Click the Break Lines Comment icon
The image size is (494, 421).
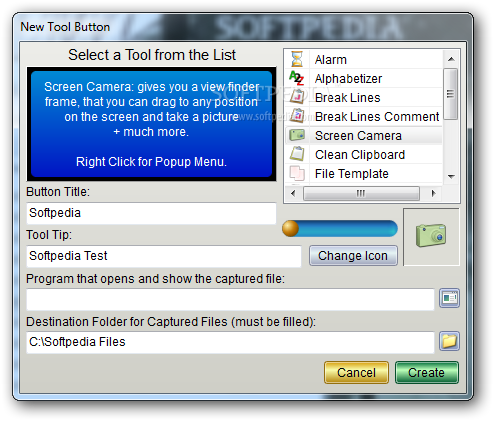[x=297, y=116]
